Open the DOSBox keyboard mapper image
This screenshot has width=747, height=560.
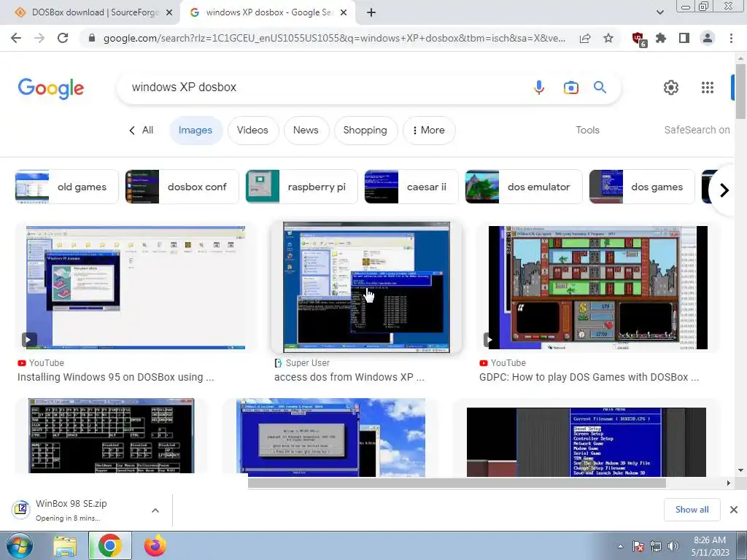click(x=111, y=436)
